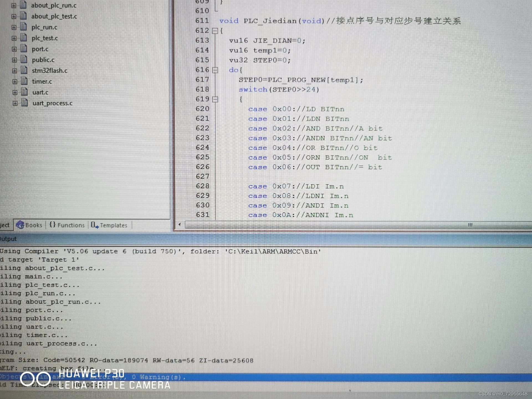The image size is (532, 399).
Task: Click the Templates tab icon
Action: pos(94,225)
